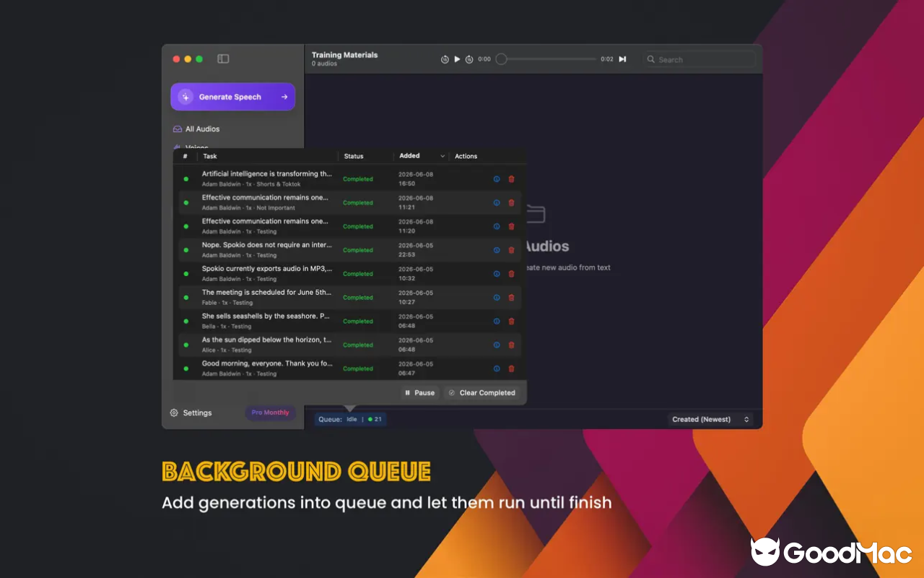Focus the Search field
The width and height of the screenshot is (924, 578).
pyautogui.click(x=699, y=59)
